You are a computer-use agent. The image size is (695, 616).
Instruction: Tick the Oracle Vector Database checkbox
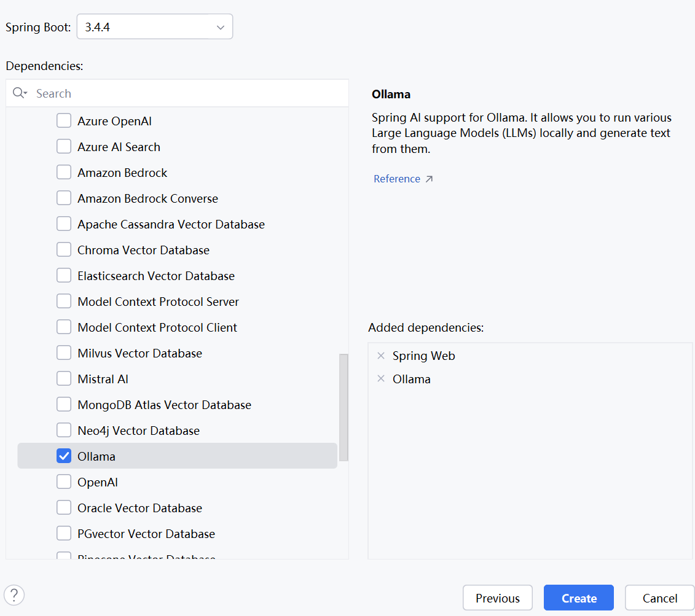point(64,507)
